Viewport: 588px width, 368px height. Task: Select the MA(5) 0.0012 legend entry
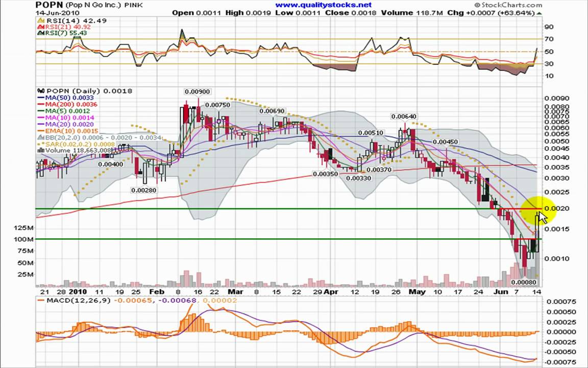(x=64, y=111)
